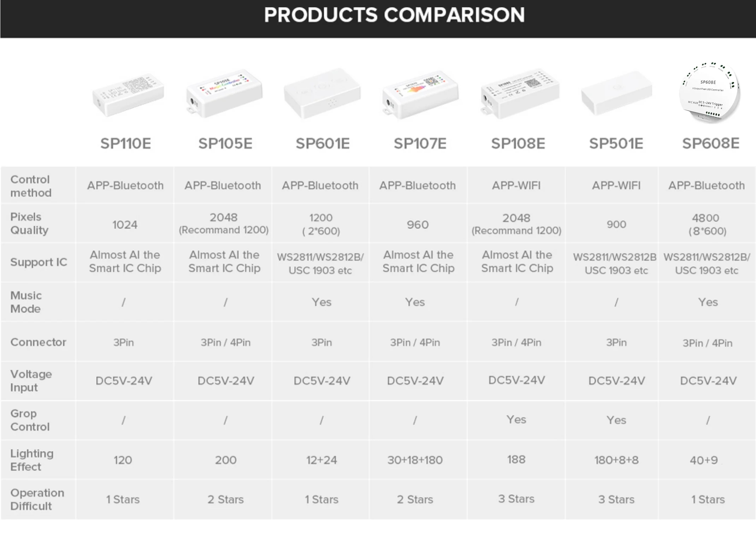Click the SP107E controller product image
This screenshot has height=538, width=756.
coord(420,95)
